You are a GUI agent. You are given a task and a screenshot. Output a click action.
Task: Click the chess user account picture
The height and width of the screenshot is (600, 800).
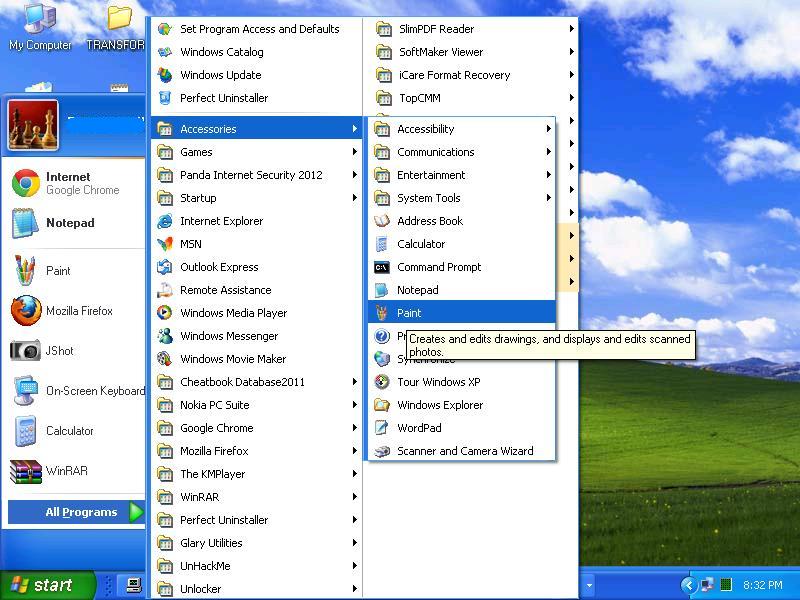point(33,125)
